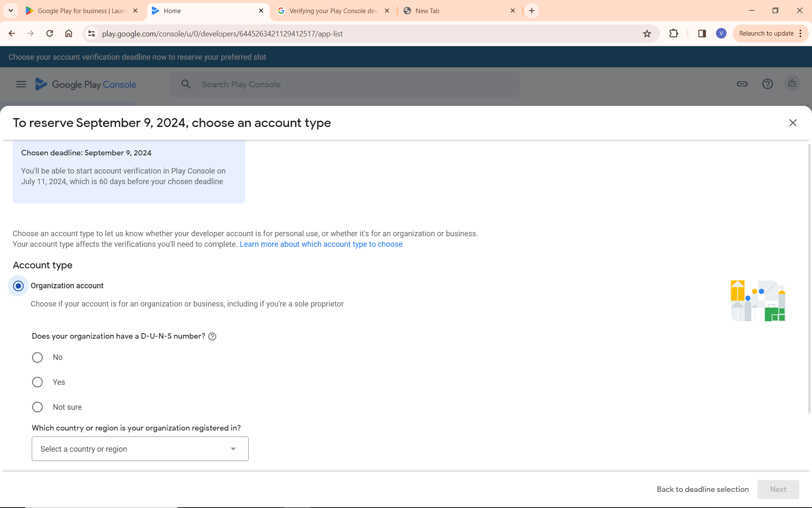Toggle the browser side panel icon
The width and height of the screenshot is (812, 508).
coord(702,33)
